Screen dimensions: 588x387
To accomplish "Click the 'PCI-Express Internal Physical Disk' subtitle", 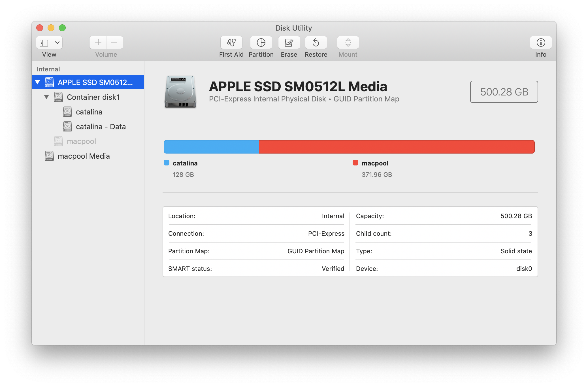I will click(267, 99).
